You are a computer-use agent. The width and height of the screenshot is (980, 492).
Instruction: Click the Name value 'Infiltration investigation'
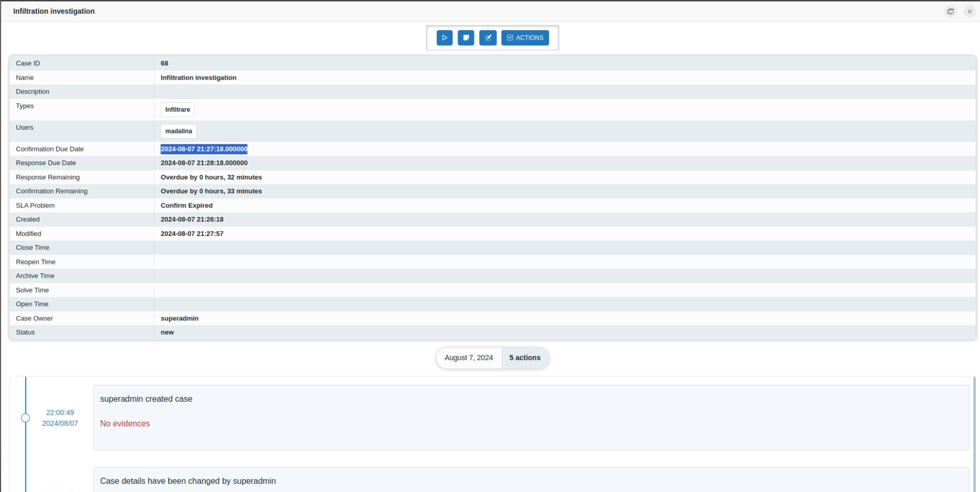(x=198, y=78)
